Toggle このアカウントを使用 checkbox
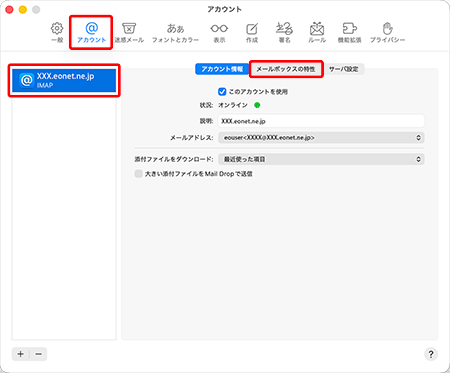This screenshot has height=373, width=450. (x=222, y=91)
